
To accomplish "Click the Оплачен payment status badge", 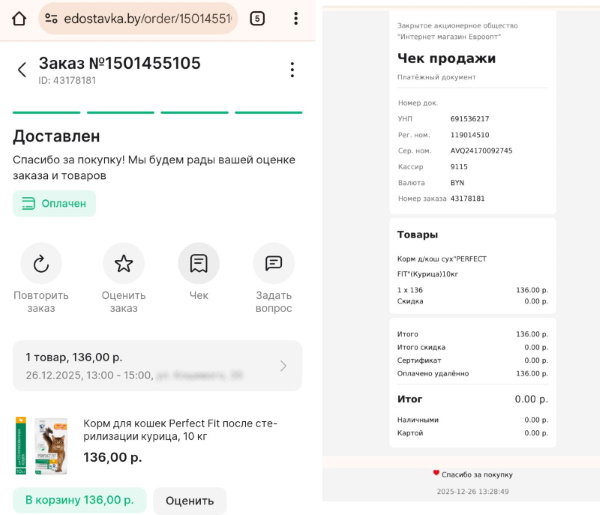I will pyautogui.click(x=54, y=203).
